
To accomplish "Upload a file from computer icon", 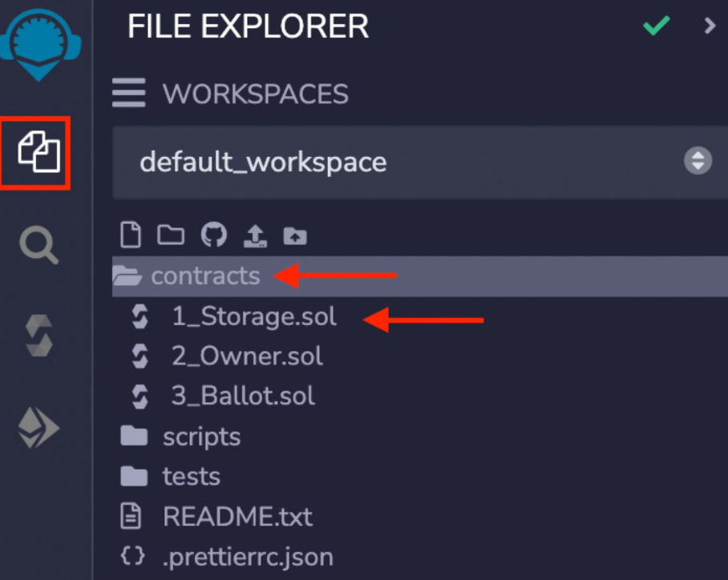I will (255, 236).
